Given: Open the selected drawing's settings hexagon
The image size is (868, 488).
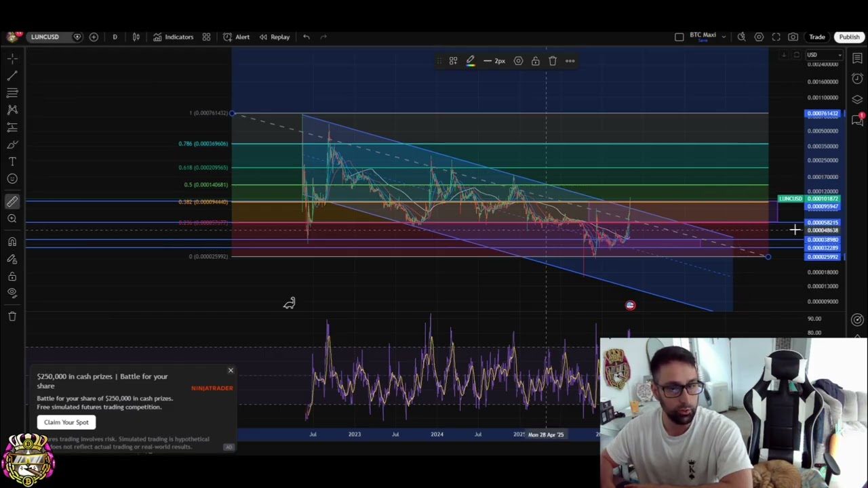Looking at the screenshot, I should pos(518,61).
